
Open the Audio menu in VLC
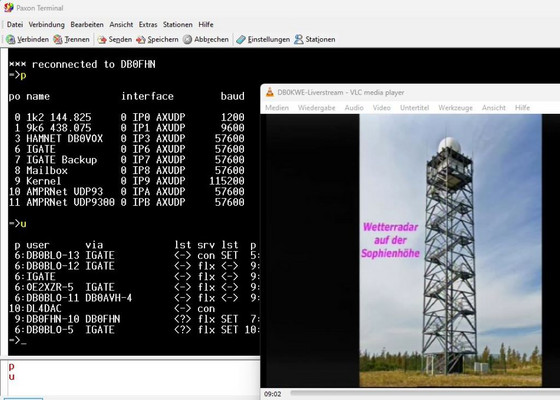click(354, 108)
